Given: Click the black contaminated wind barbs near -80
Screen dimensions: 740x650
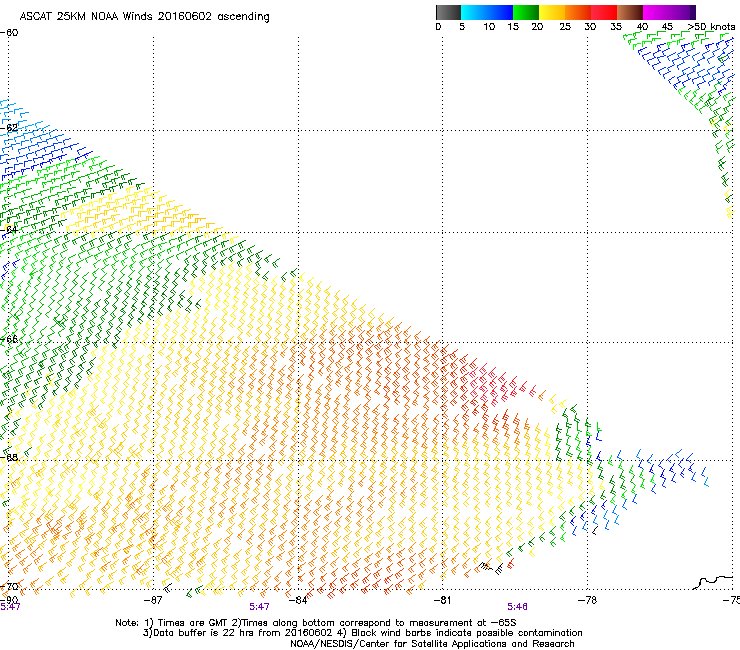Looking at the screenshot, I should click(491, 568).
